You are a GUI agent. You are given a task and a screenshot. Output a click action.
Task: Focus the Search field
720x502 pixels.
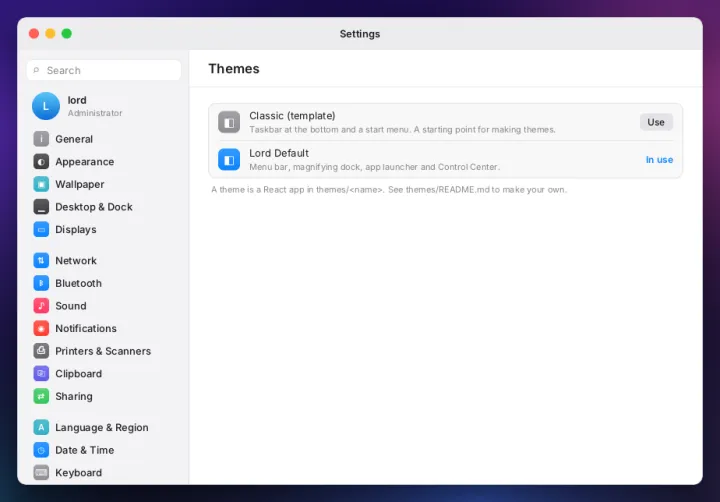(104, 70)
